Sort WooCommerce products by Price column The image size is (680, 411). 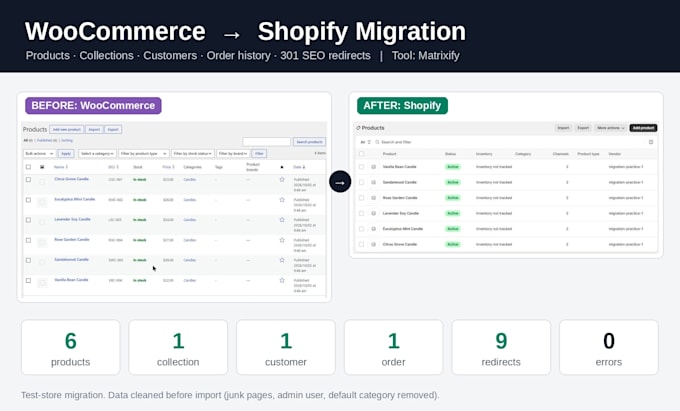[x=168, y=167]
